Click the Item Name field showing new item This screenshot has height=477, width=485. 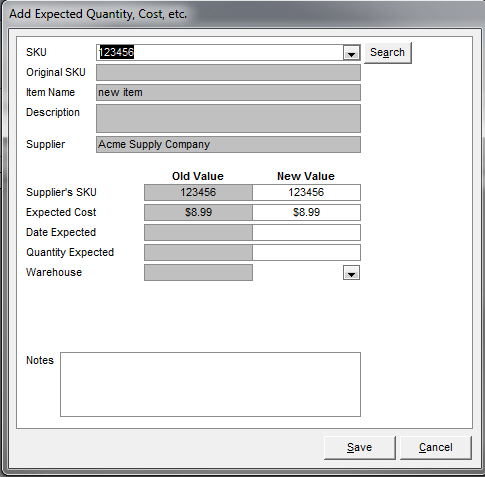click(228, 92)
